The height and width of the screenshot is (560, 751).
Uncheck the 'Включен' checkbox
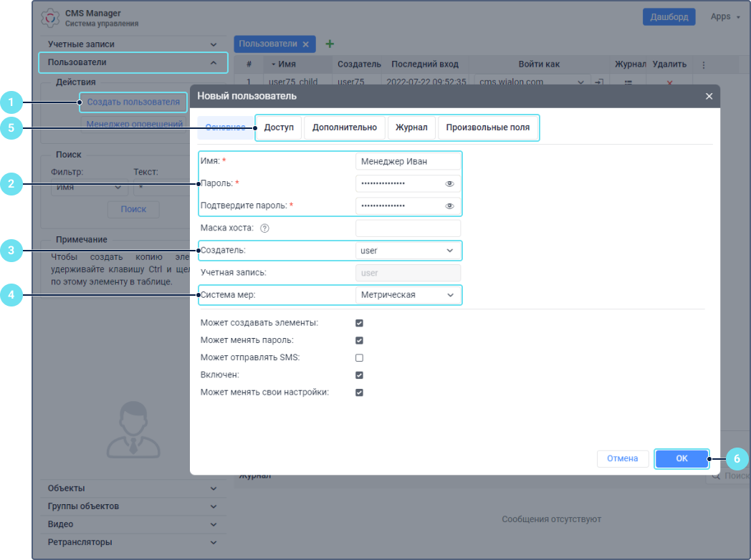coord(360,375)
